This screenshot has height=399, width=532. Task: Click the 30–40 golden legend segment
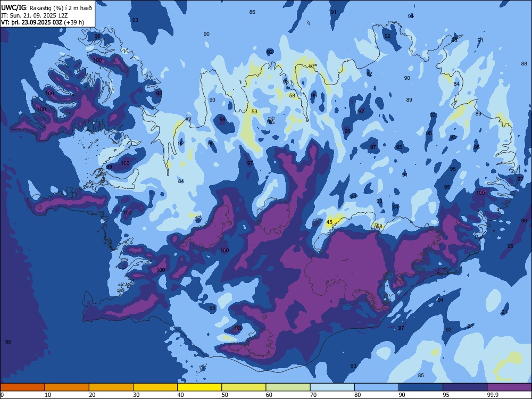155,387
